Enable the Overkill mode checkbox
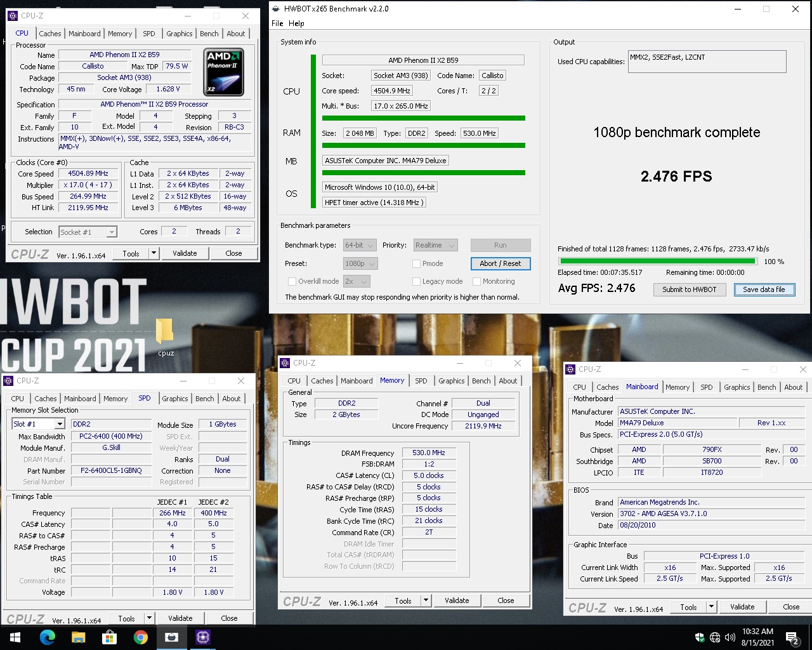 pos(292,281)
